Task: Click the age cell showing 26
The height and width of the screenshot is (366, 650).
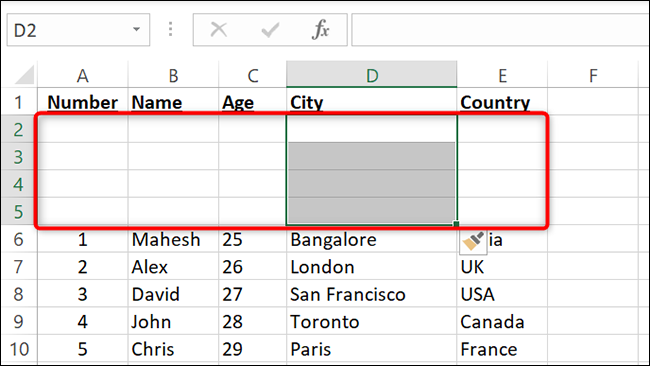Action: (252, 267)
